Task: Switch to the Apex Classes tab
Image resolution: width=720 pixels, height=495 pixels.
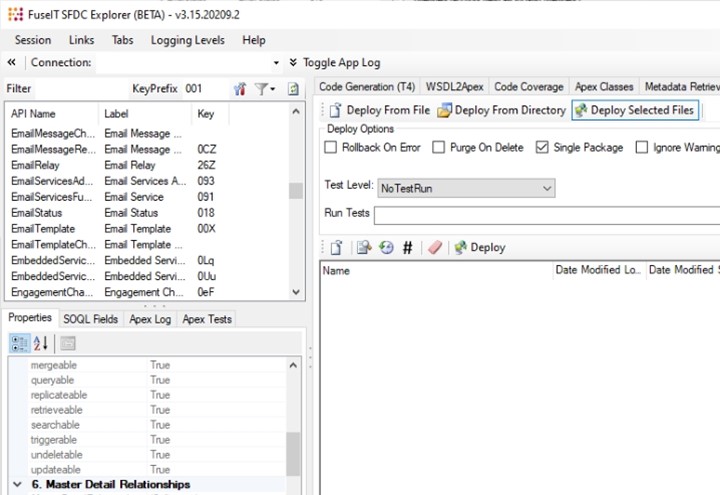Action: pyautogui.click(x=604, y=87)
